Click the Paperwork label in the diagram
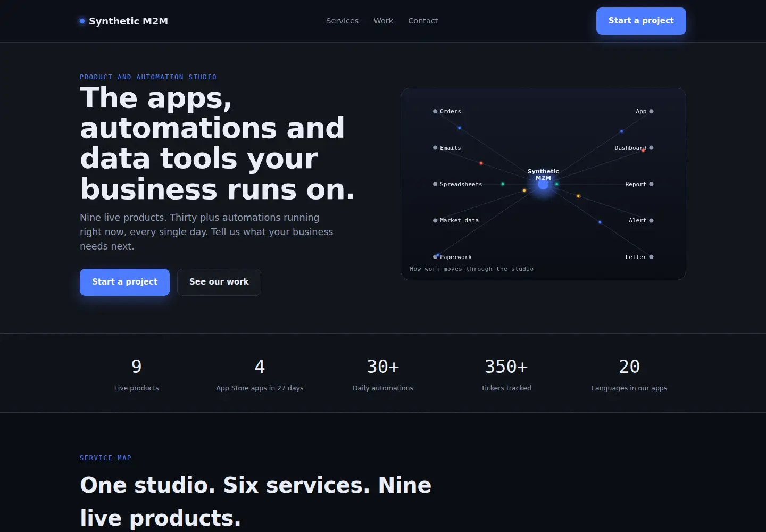766x532 pixels. pyautogui.click(x=456, y=257)
